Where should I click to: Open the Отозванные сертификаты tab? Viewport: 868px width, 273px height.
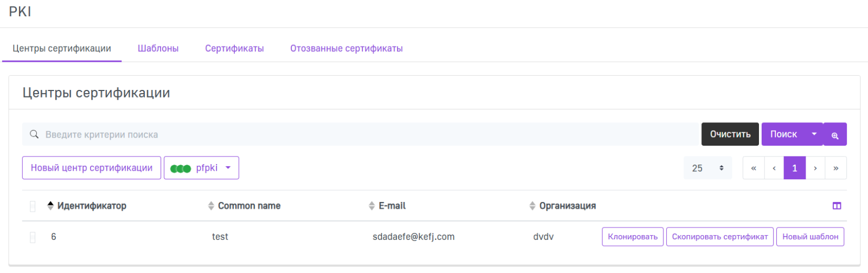(x=346, y=49)
